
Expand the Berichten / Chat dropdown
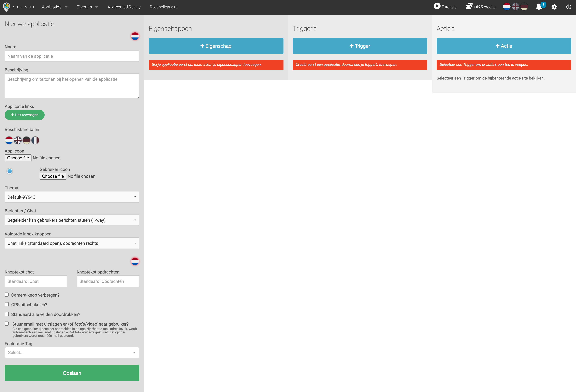point(72,220)
